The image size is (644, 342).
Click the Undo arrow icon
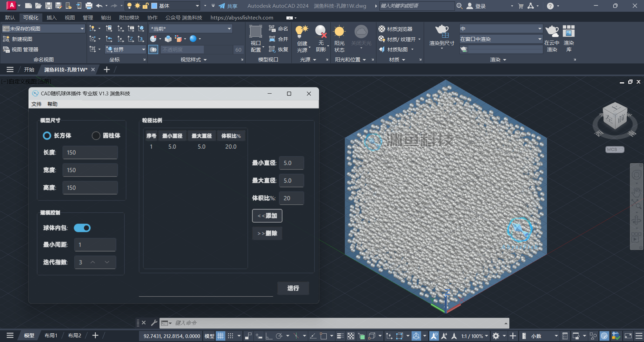(x=99, y=6)
